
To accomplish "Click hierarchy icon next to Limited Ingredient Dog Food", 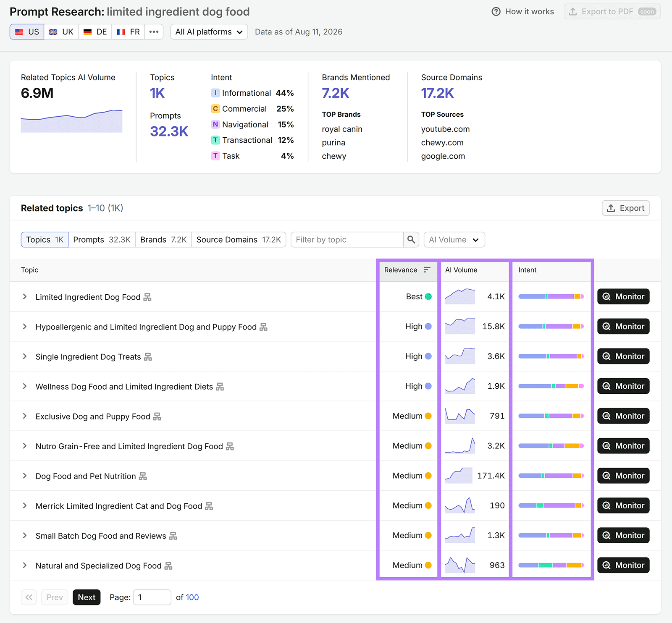I will [147, 297].
